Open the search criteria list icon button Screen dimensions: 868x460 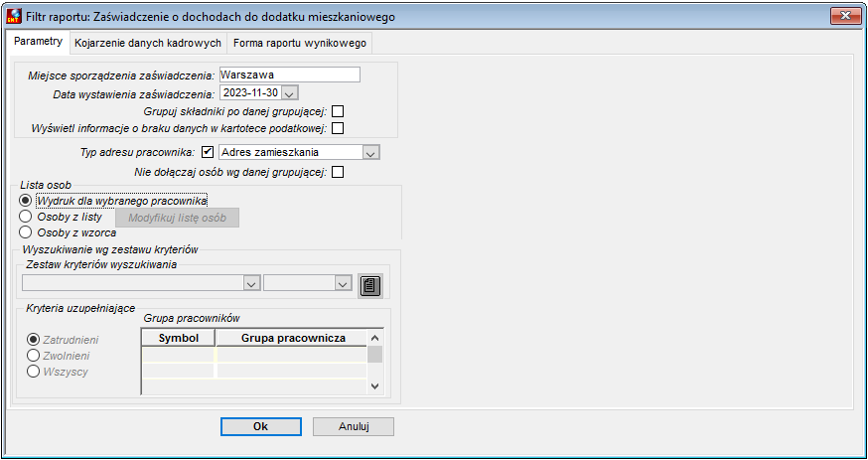point(369,285)
